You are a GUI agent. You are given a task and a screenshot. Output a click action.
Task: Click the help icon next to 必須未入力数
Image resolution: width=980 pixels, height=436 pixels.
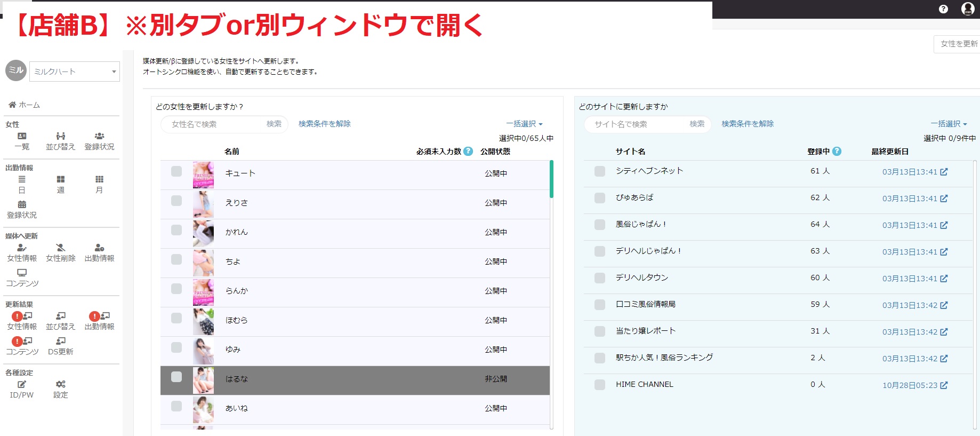(468, 151)
